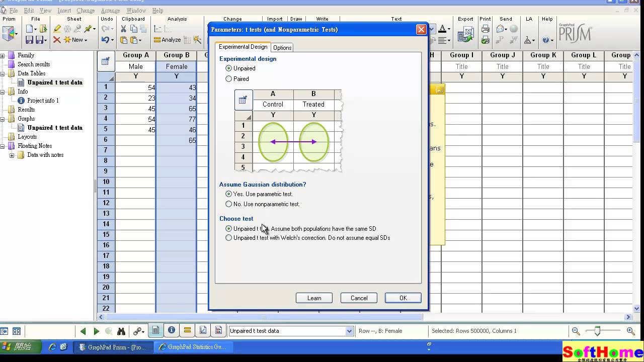
Task: Click the binoculars search icon
Action: click(121, 331)
